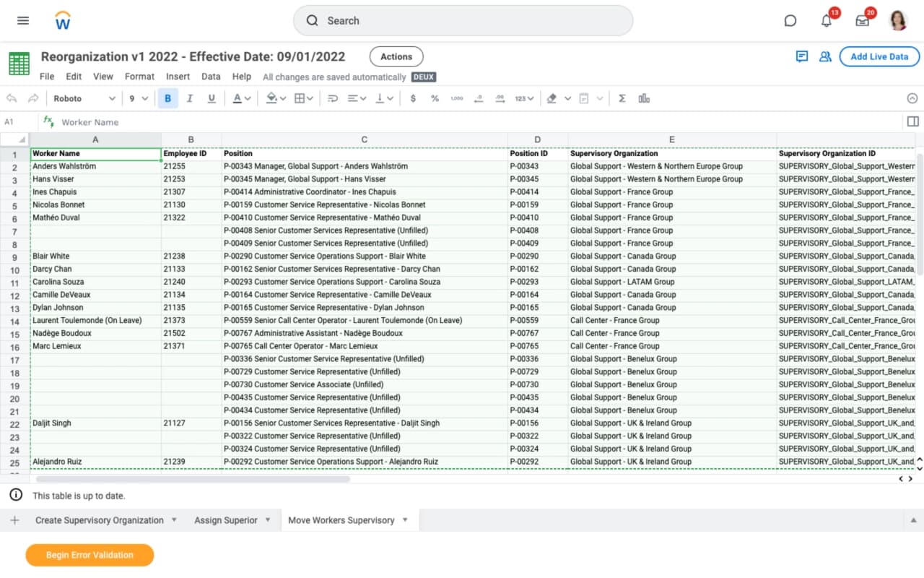Image resolution: width=924 pixels, height=578 pixels.
Task: Click the Add Live Data button
Action: (x=879, y=56)
